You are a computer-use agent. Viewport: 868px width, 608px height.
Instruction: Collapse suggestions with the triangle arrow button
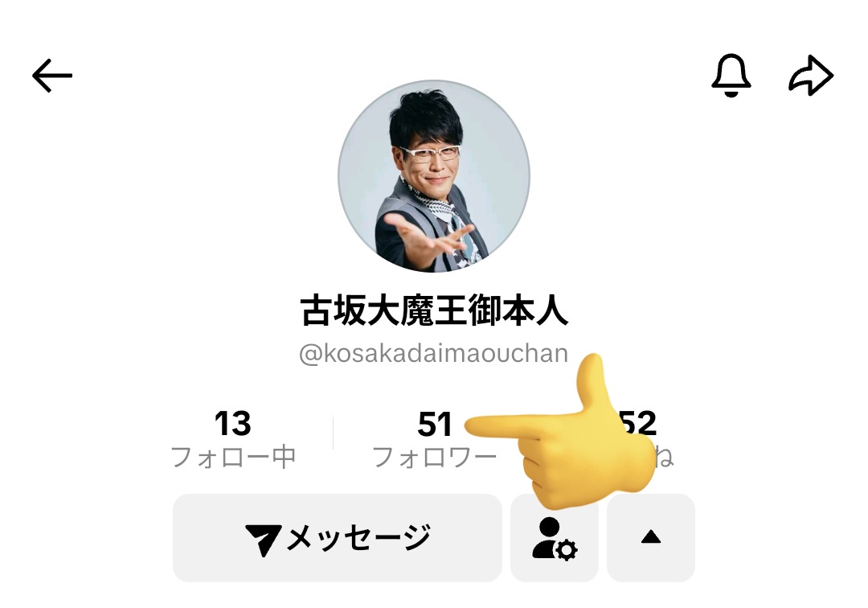(x=651, y=538)
